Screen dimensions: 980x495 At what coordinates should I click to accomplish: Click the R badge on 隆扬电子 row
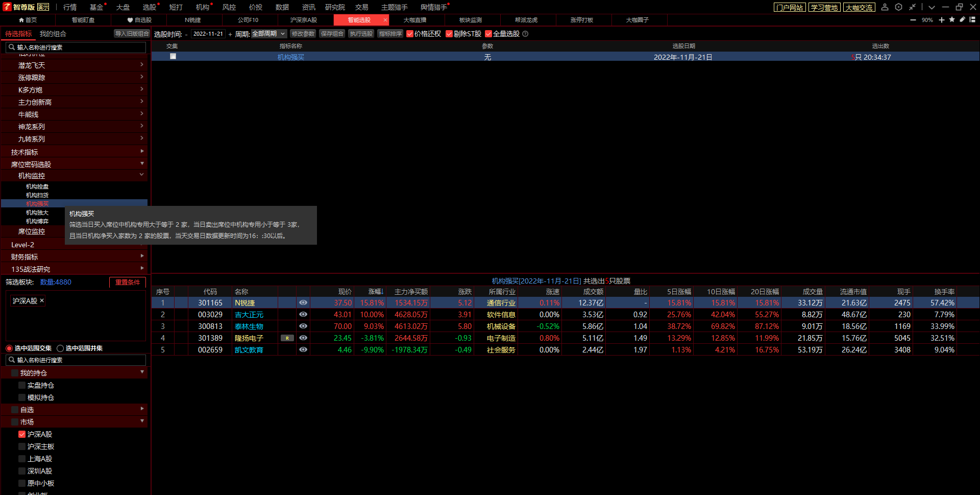pos(287,338)
